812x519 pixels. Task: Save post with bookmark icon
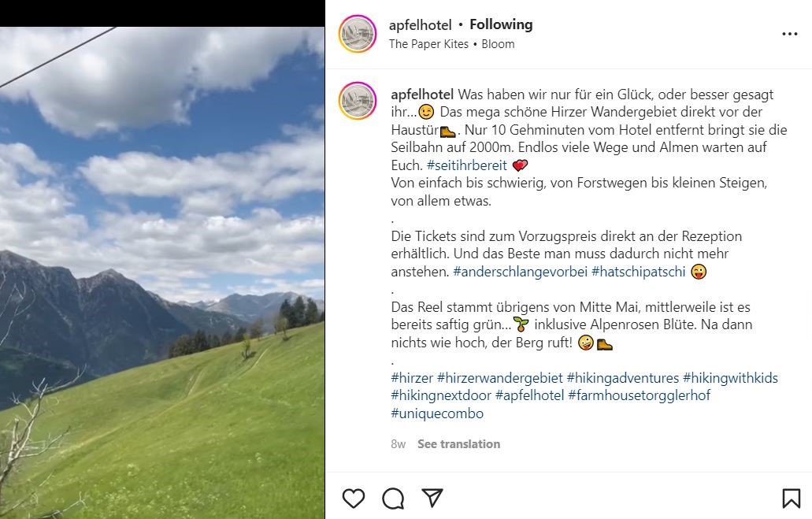pos(791,499)
